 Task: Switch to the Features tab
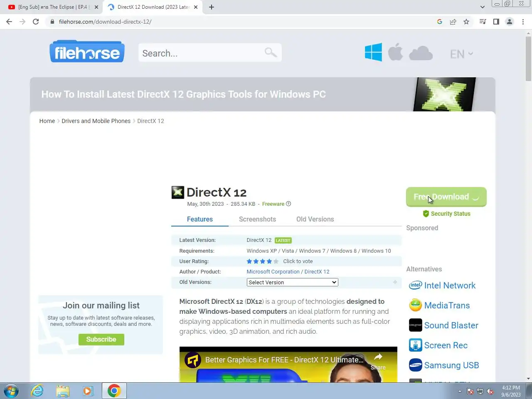(200, 219)
